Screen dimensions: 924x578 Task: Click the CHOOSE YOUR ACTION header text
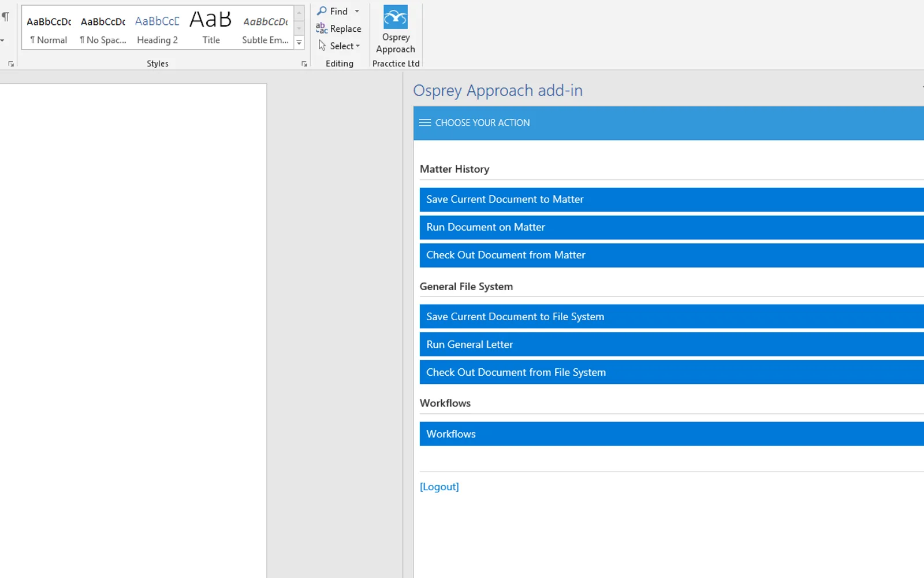coord(482,123)
